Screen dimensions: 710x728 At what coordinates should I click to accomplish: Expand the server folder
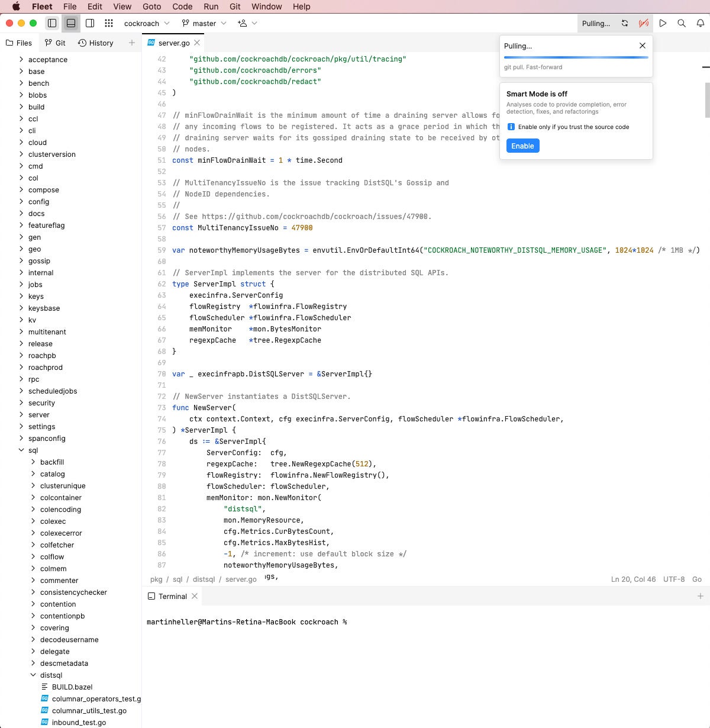(x=21, y=414)
